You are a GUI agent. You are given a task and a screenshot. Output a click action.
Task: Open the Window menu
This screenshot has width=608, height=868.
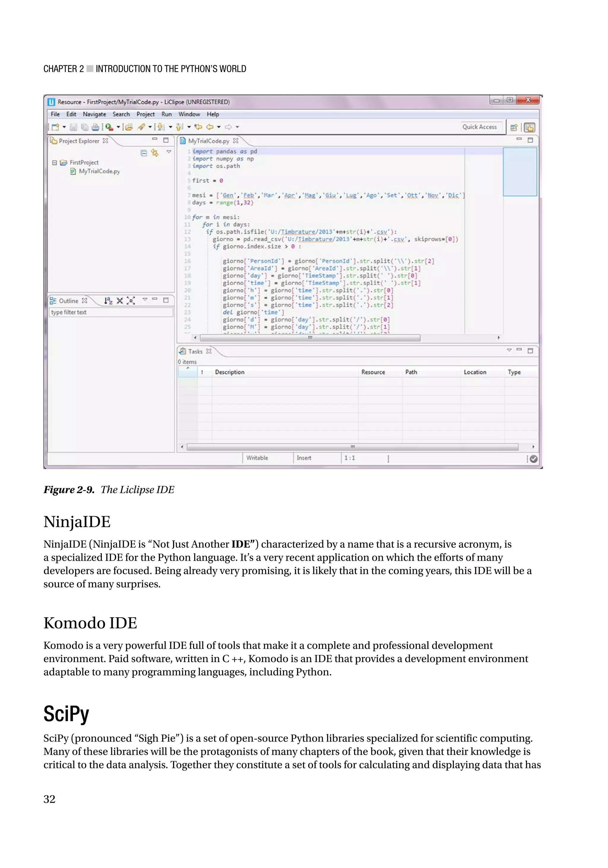pos(189,114)
